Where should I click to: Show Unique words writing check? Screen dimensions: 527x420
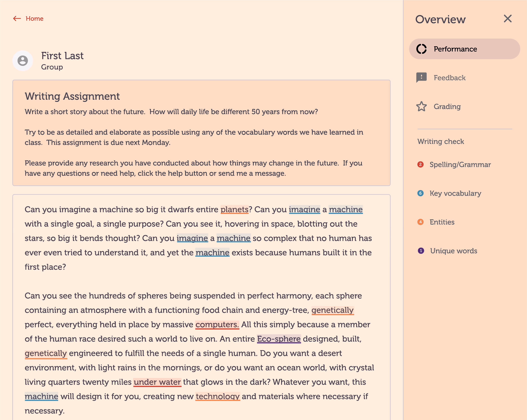[x=453, y=251]
